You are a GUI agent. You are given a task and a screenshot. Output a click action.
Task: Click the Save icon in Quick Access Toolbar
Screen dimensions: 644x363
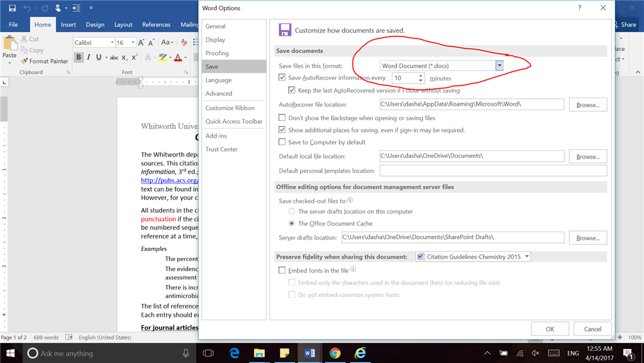(x=12, y=8)
